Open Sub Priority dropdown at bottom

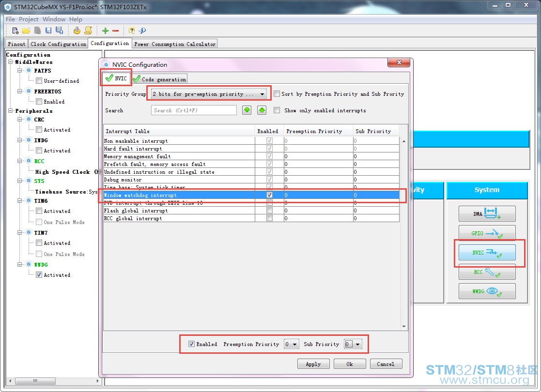tap(353, 344)
